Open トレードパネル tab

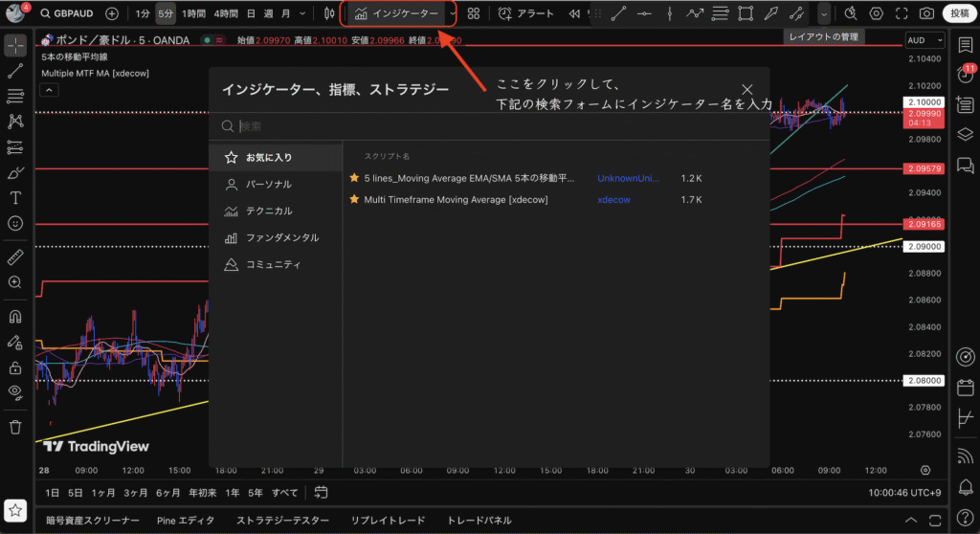pos(479,521)
